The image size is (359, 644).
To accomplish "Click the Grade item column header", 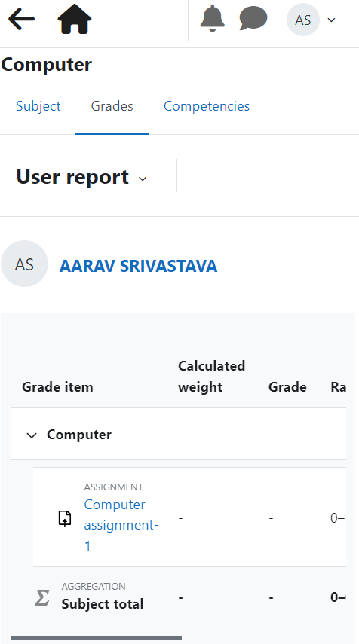I will [57, 387].
